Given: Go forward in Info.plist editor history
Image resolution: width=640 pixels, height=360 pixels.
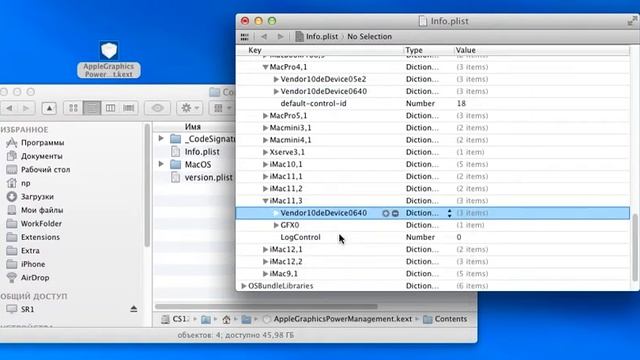Looking at the screenshot, I should 280,37.
